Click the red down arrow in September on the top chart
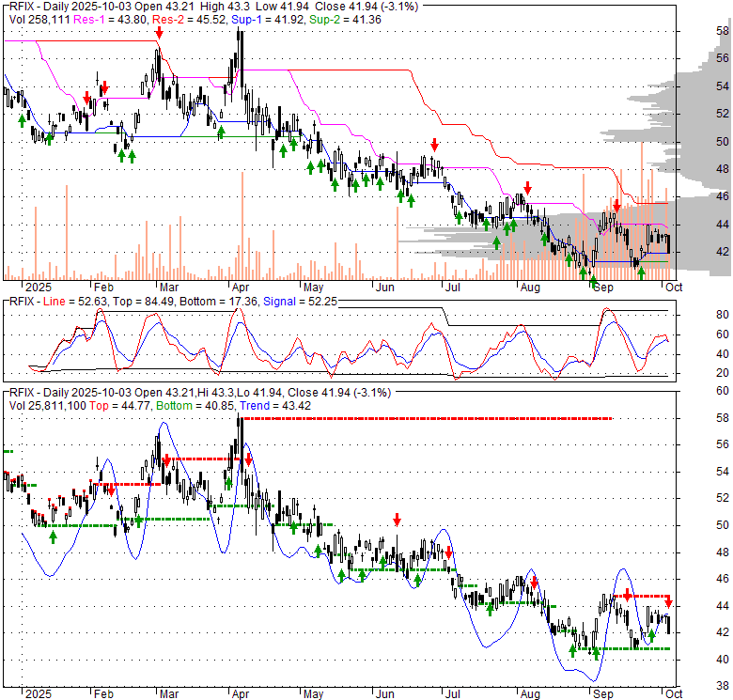733x700 pixels. pyautogui.click(x=616, y=205)
